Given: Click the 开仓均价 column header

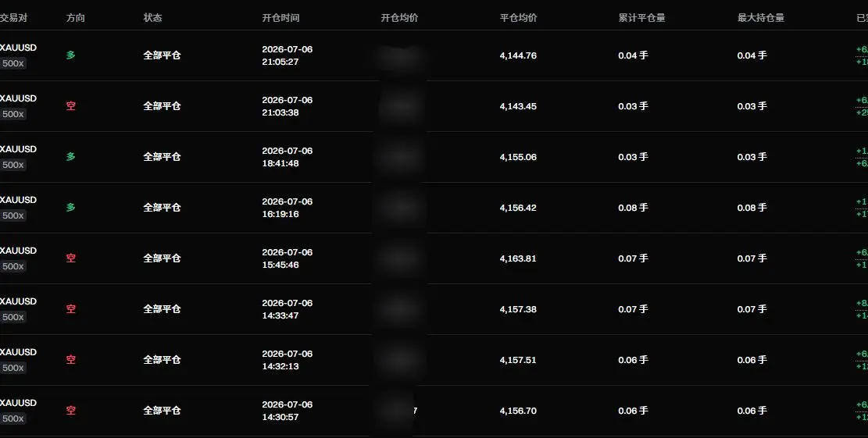Looking at the screenshot, I should point(399,18).
